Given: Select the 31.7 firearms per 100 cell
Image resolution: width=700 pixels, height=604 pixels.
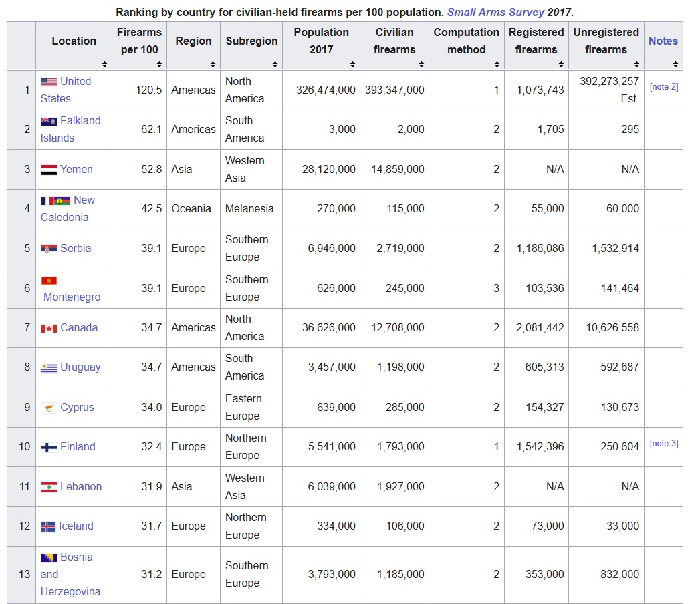Looking at the screenshot, I should pyautogui.click(x=139, y=526).
